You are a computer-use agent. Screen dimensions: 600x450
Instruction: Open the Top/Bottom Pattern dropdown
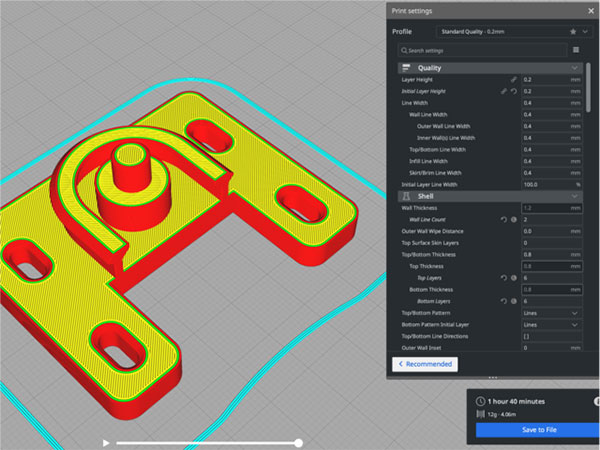[x=551, y=313]
